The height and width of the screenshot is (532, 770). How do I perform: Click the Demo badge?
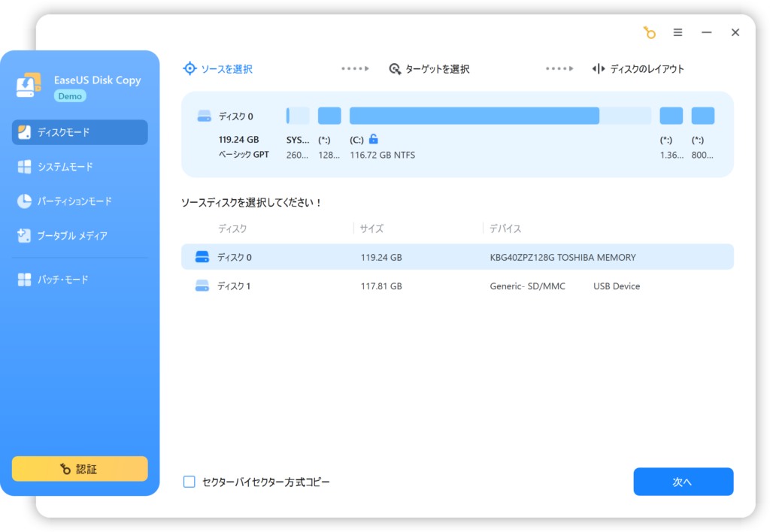[70, 96]
